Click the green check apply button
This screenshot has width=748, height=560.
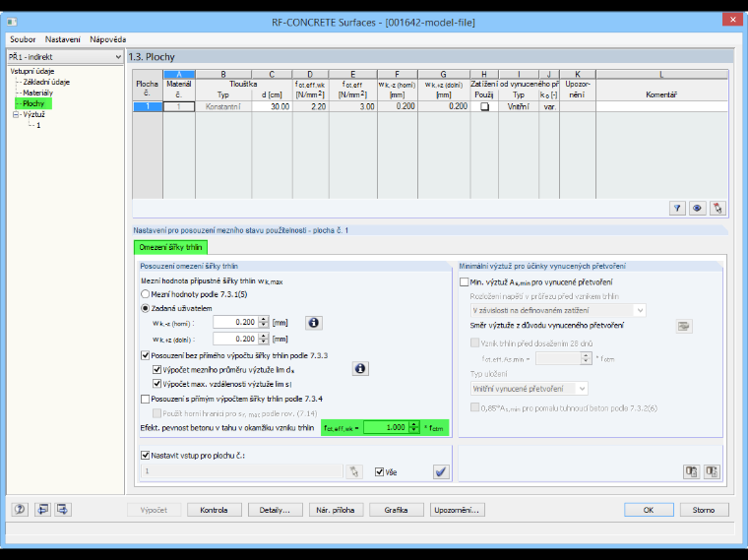[441, 472]
